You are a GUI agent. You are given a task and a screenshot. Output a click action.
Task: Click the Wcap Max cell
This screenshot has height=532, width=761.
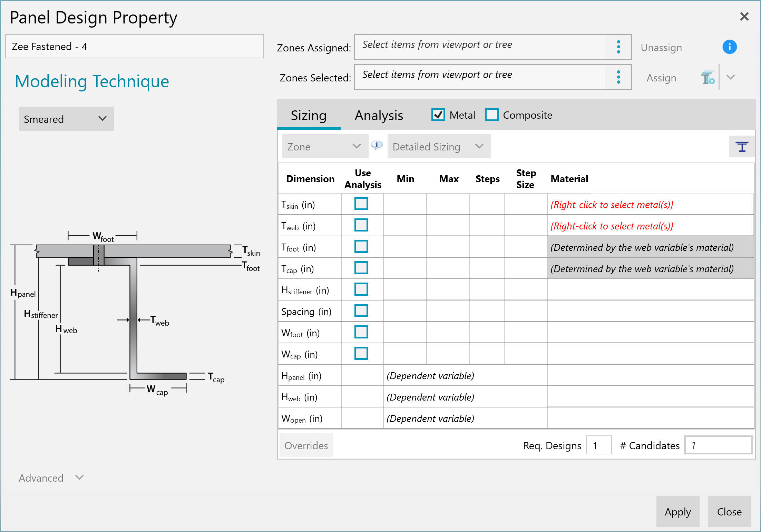click(448, 354)
